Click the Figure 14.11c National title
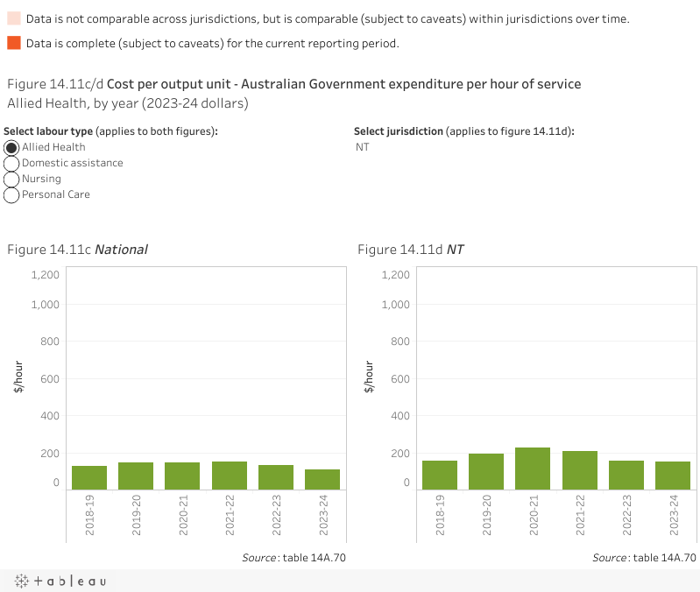Viewport: 700px width, 592px height. tap(77, 250)
